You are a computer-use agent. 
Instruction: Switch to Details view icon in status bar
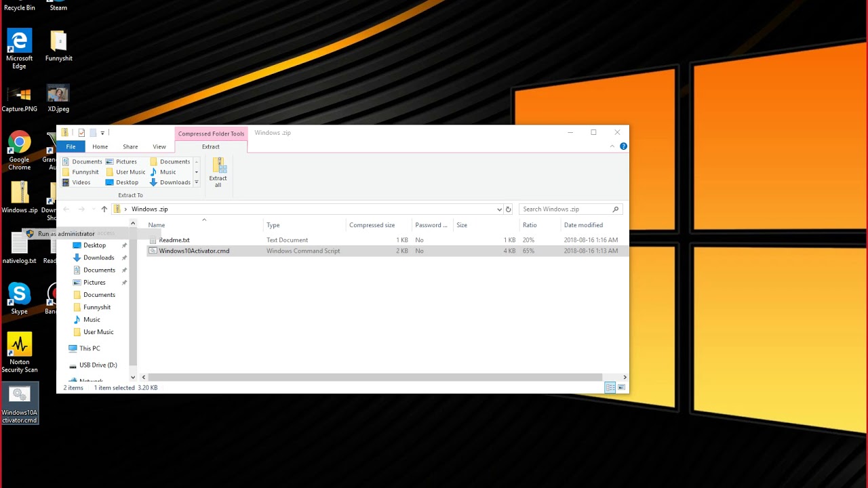[x=610, y=388]
